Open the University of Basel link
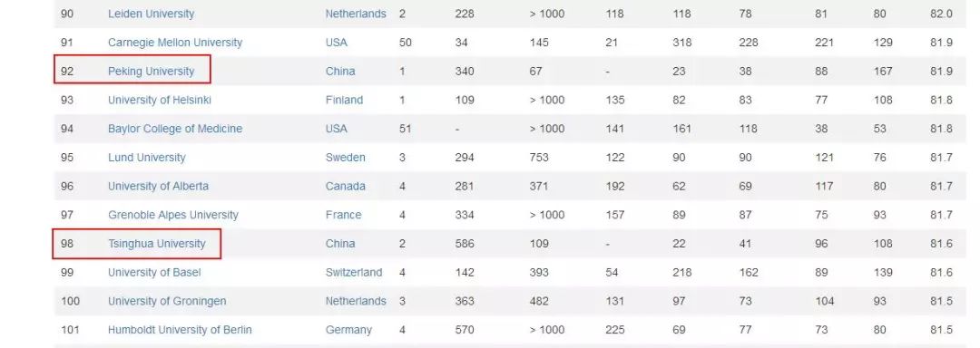 (x=154, y=272)
